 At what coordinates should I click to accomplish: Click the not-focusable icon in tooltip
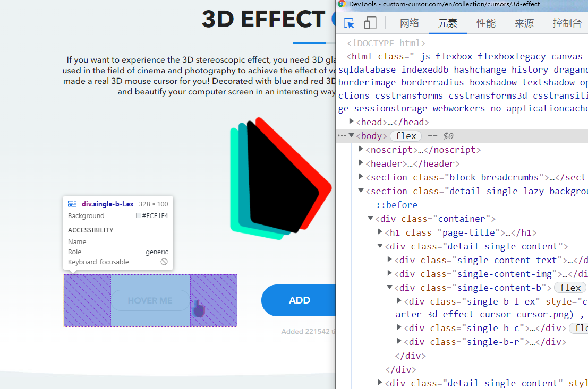164,262
